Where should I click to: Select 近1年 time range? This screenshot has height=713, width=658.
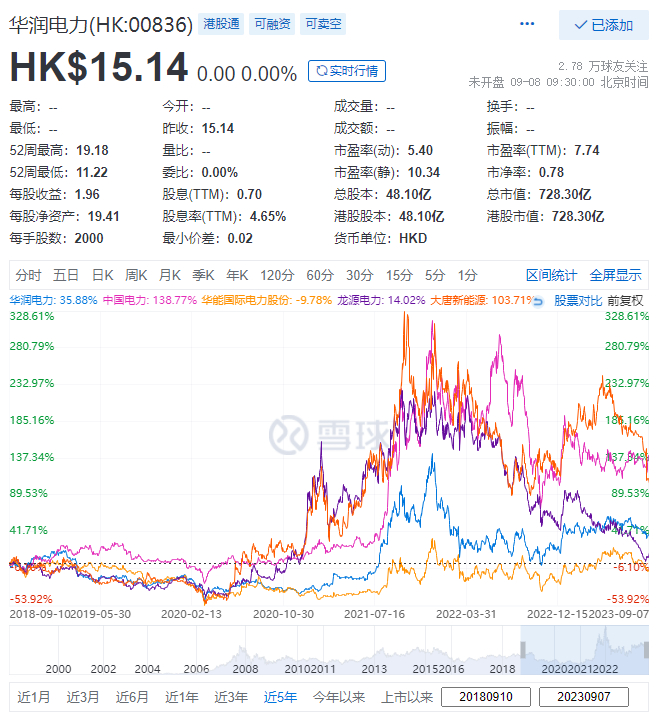pos(181,697)
